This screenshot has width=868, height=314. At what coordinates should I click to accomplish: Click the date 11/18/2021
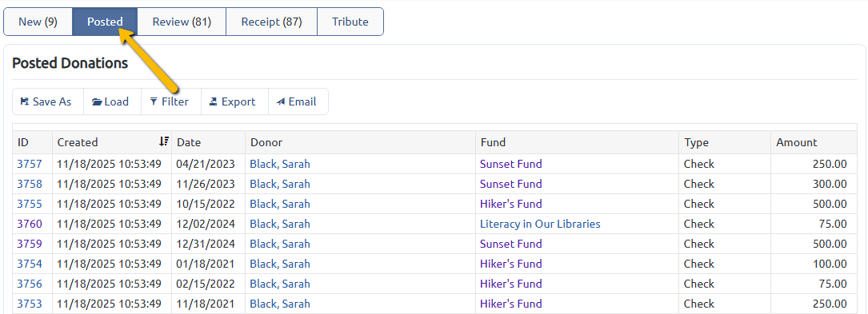tap(206, 304)
